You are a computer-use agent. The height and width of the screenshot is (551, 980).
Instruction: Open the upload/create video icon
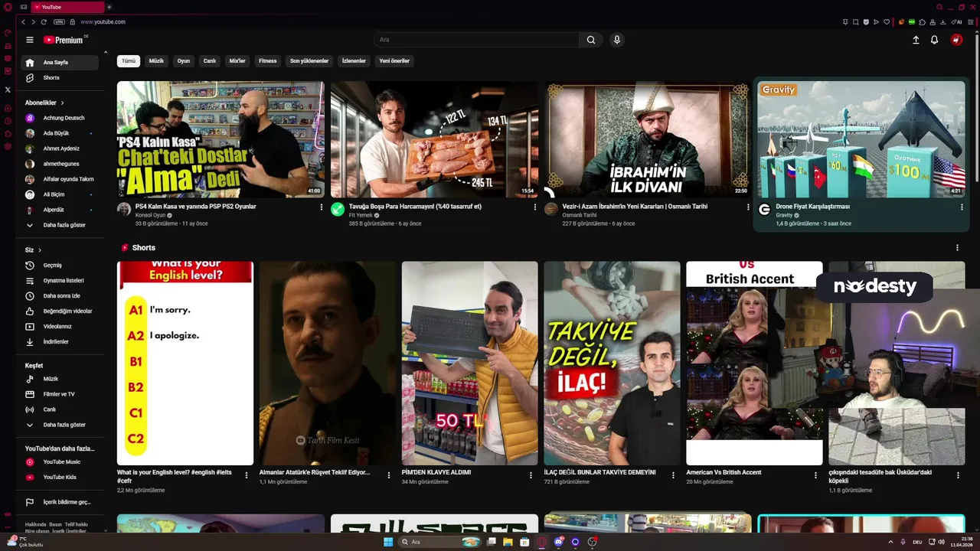point(916,40)
